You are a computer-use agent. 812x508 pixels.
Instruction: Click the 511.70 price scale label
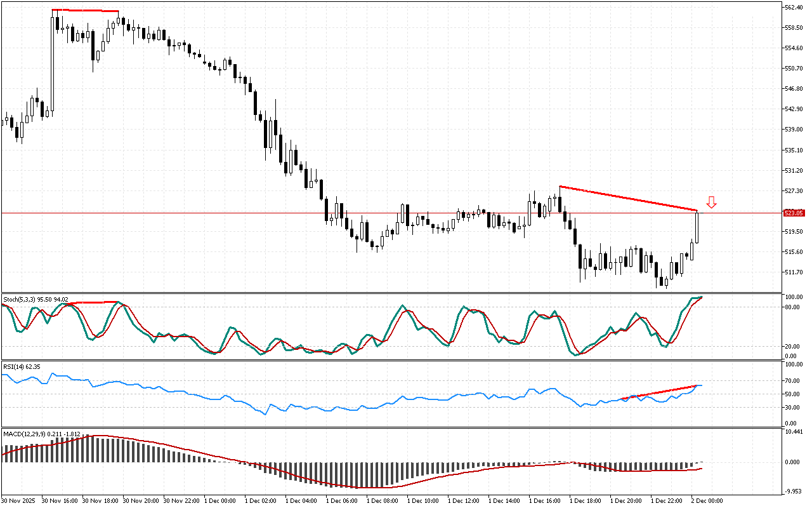pyautogui.click(x=794, y=272)
